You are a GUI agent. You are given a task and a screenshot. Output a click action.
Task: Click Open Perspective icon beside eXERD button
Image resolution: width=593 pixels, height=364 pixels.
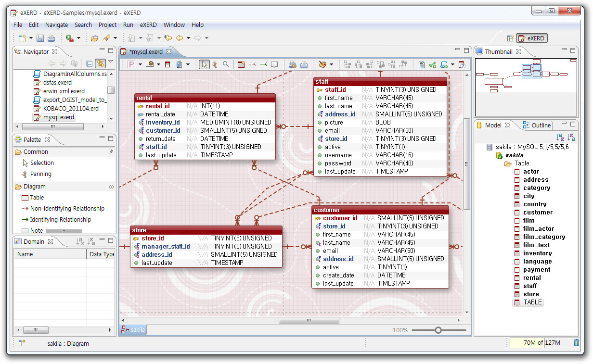510,38
